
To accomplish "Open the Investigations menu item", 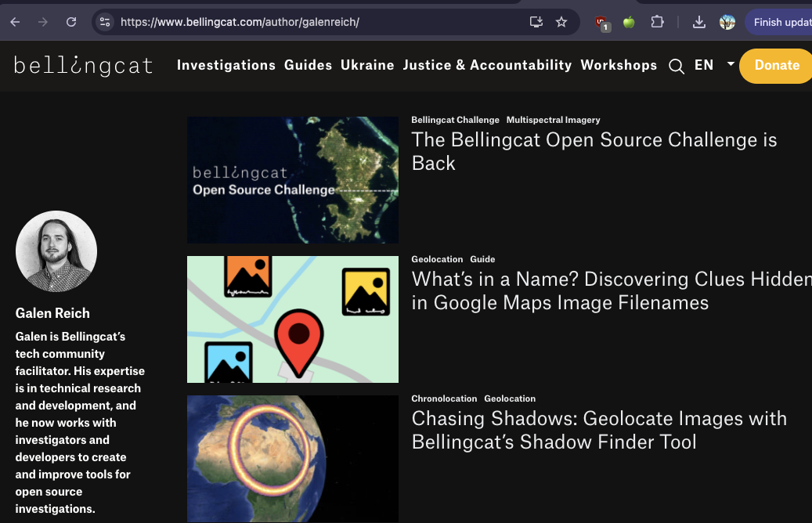I will [x=226, y=65].
